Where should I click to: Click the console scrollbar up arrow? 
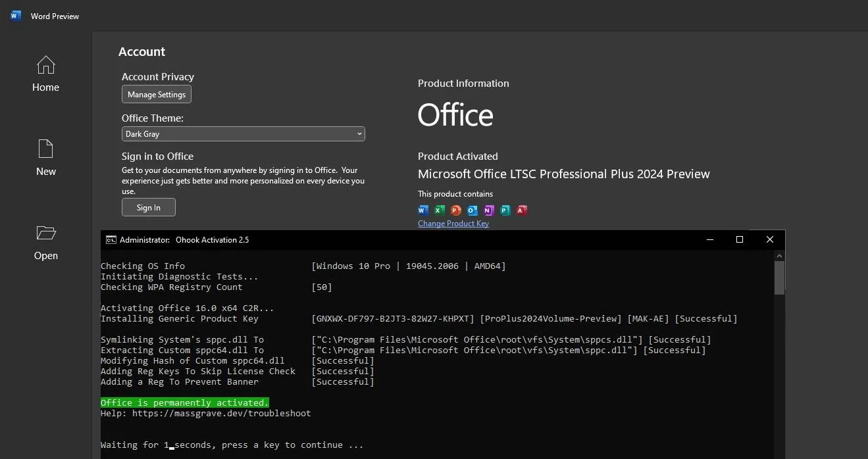click(x=780, y=256)
